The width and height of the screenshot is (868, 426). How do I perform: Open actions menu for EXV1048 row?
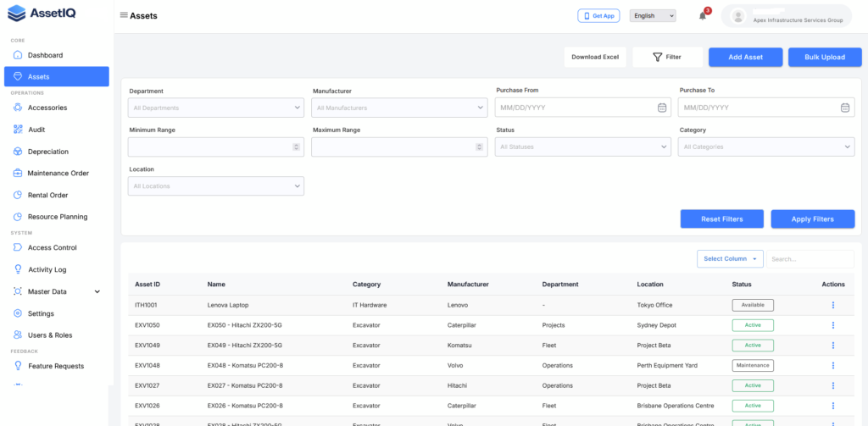click(833, 366)
